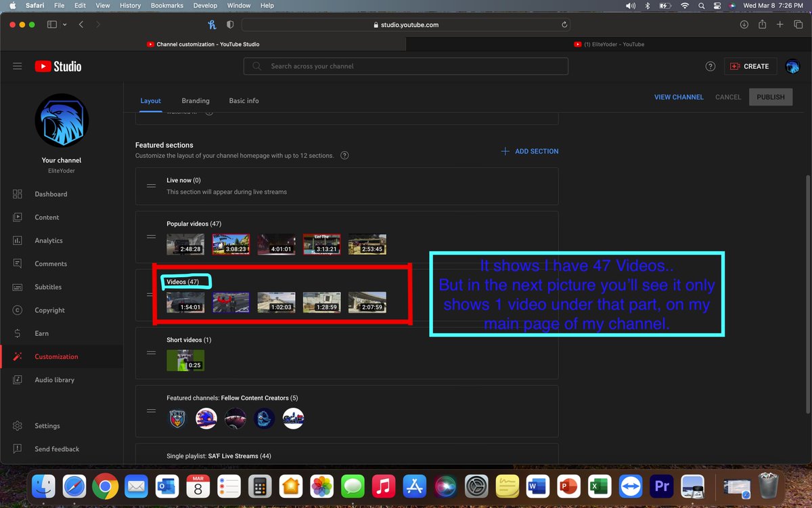Open the VIEW CHANNEL link
Viewport: 812px width, 508px height.
679,97
